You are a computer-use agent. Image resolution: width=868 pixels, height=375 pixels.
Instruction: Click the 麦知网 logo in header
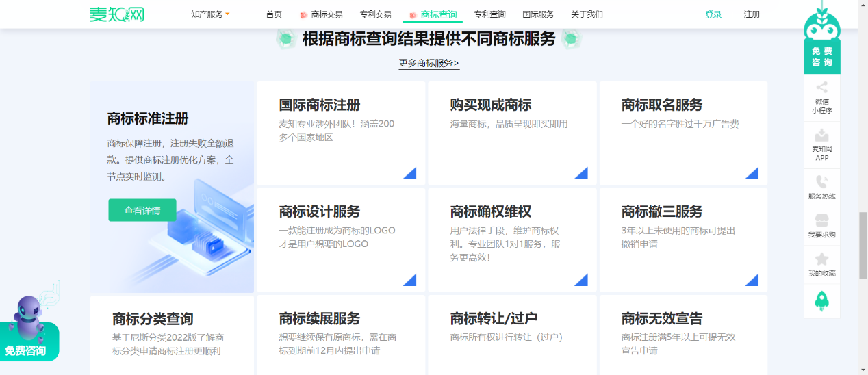point(116,14)
